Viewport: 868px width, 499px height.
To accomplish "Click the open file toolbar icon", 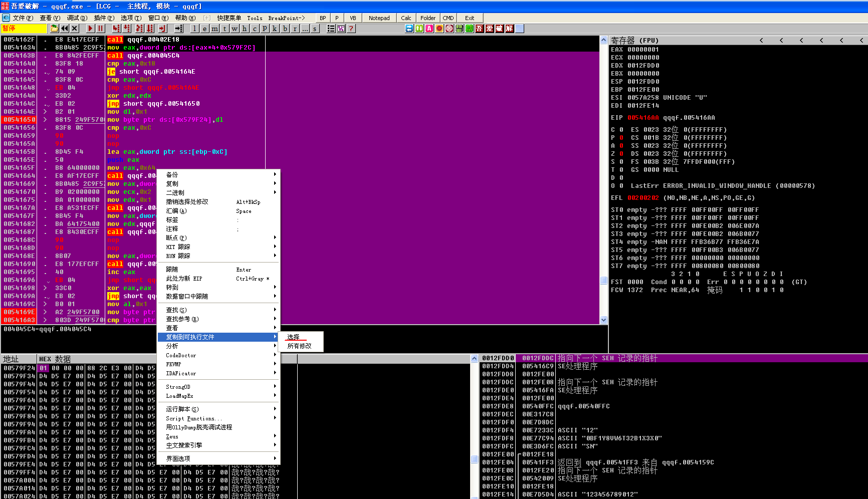I will tap(55, 29).
